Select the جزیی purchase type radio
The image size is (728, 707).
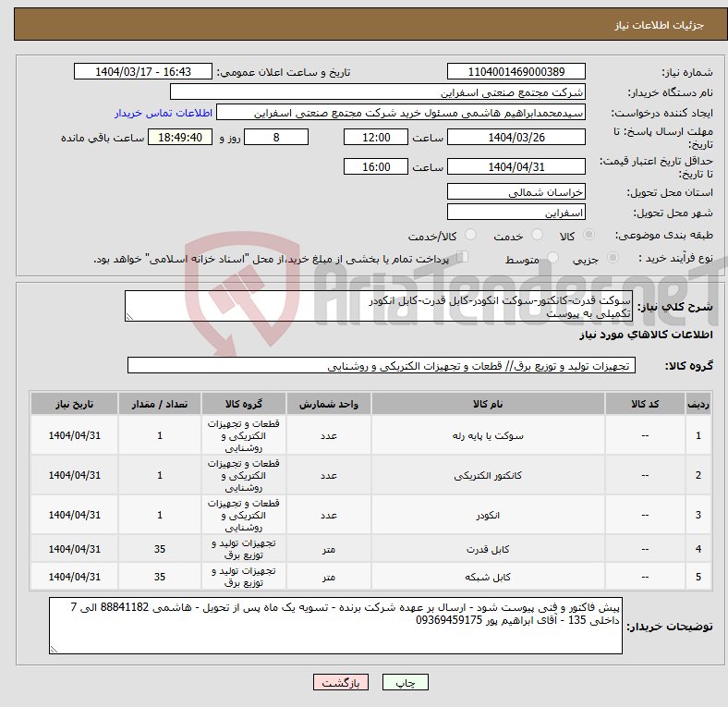pyautogui.click(x=613, y=258)
